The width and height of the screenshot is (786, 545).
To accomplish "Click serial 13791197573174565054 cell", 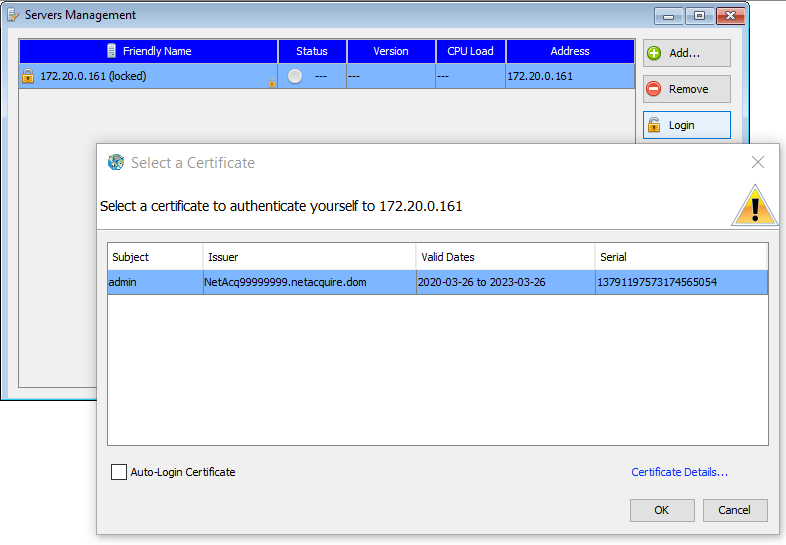I will [x=682, y=282].
